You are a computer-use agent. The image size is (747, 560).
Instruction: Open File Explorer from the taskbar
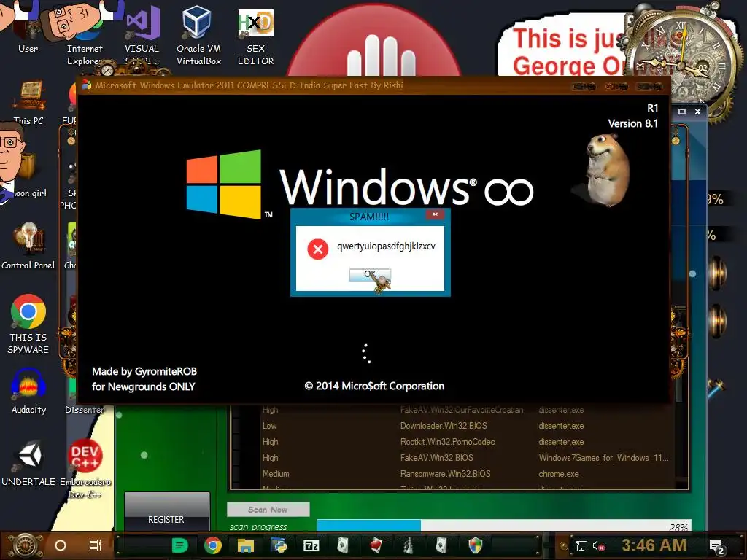[x=246, y=545]
